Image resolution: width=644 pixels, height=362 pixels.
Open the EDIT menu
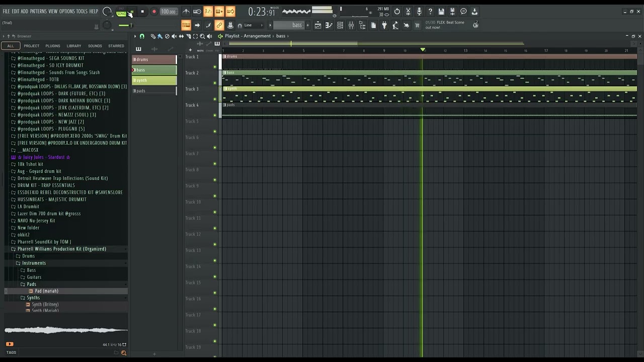pos(16,12)
